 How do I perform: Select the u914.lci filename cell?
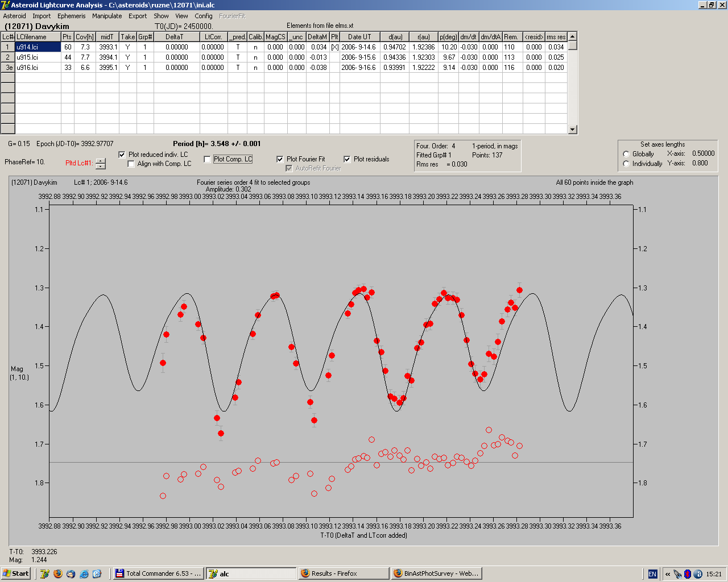38,47
